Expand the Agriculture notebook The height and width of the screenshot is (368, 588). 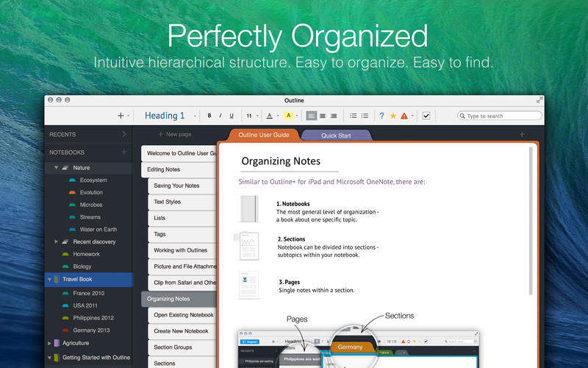click(49, 343)
